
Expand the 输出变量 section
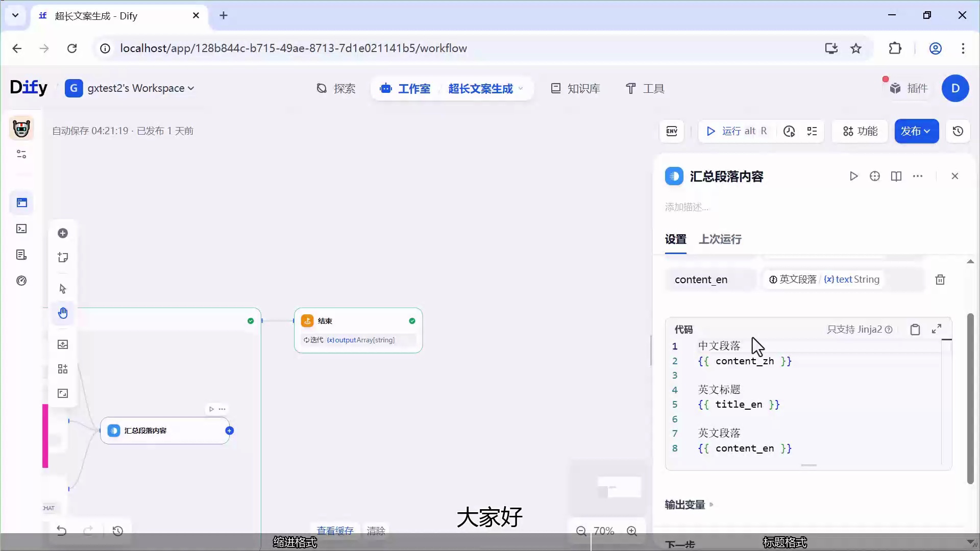[x=689, y=505]
